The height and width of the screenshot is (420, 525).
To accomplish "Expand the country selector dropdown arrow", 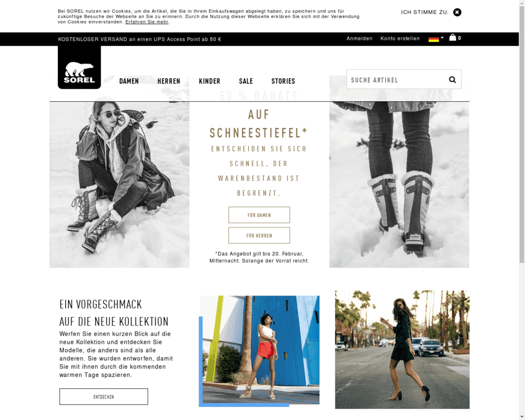I will click(442, 38).
